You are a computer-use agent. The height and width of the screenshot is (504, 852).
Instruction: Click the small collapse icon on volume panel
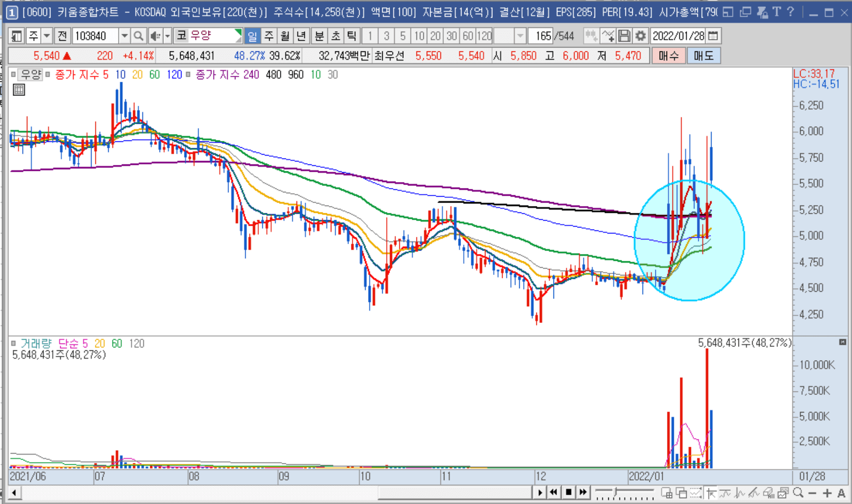[842, 342]
